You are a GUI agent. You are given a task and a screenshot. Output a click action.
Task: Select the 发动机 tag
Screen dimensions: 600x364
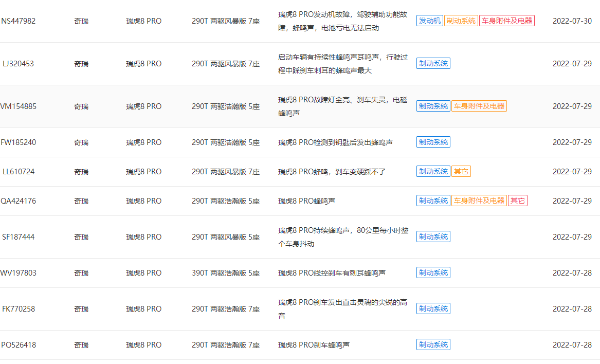pos(429,21)
